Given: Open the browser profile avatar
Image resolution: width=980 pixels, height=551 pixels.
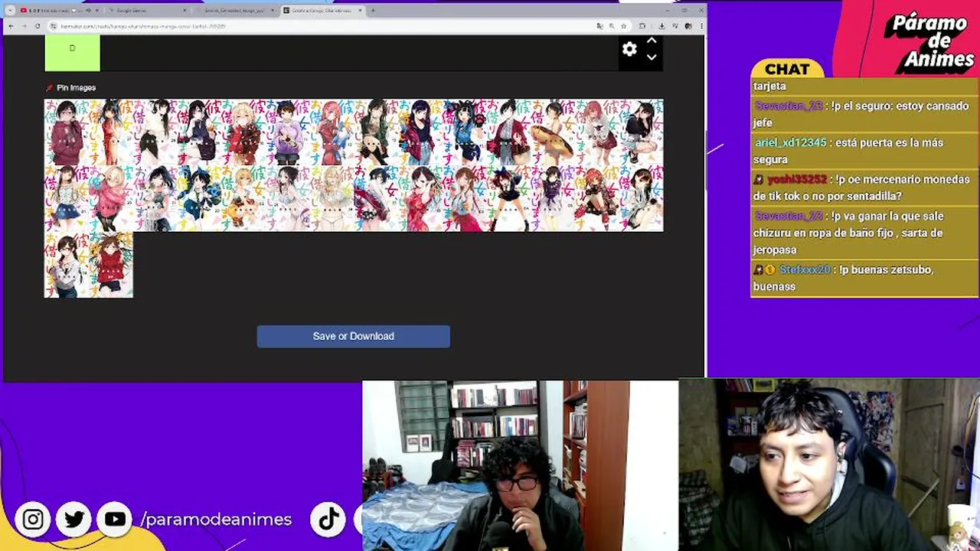Looking at the screenshot, I should [689, 26].
